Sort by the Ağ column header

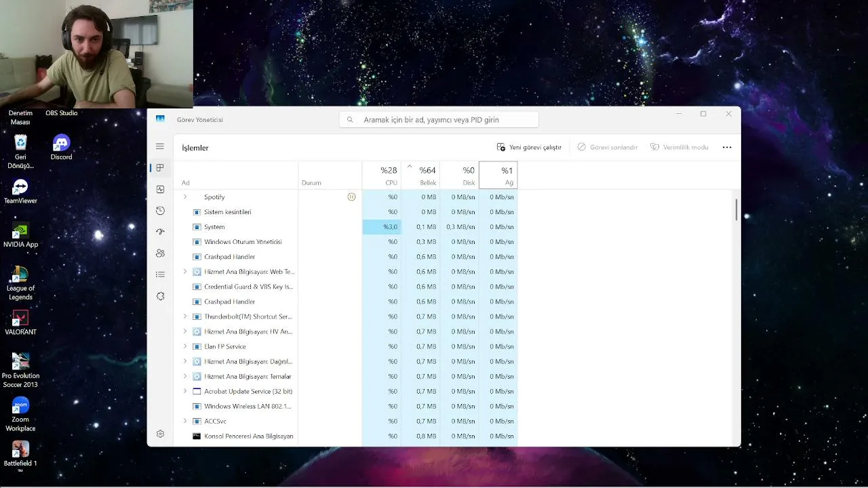(x=498, y=176)
